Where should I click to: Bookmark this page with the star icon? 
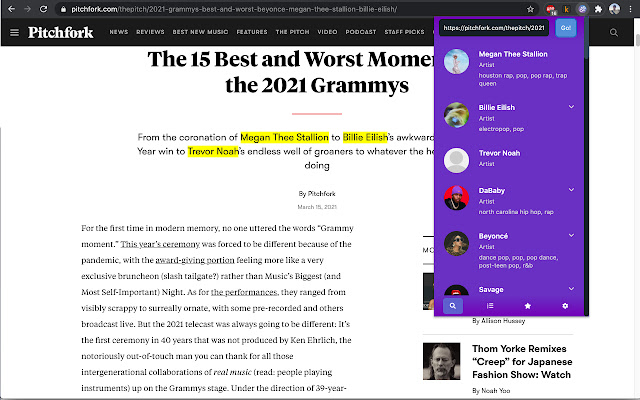pyautogui.click(x=529, y=8)
